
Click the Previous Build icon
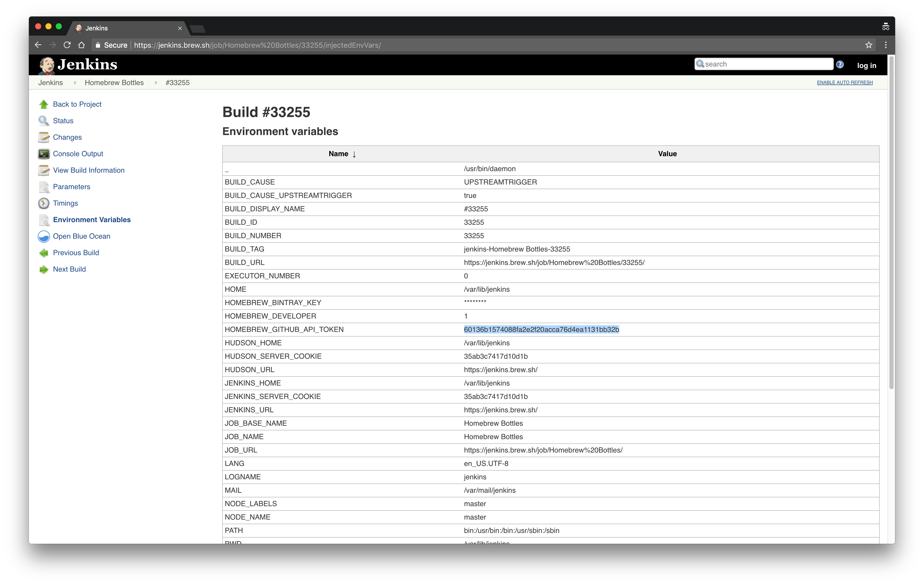[44, 253]
